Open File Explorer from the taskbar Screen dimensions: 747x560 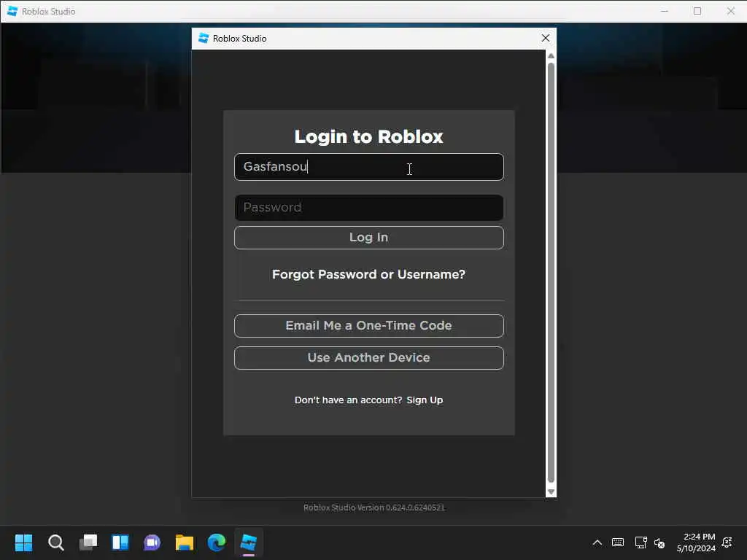coord(185,542)
